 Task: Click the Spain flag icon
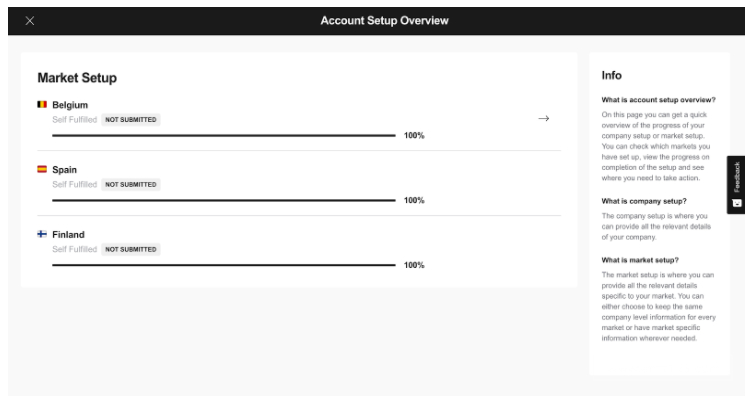42,170
